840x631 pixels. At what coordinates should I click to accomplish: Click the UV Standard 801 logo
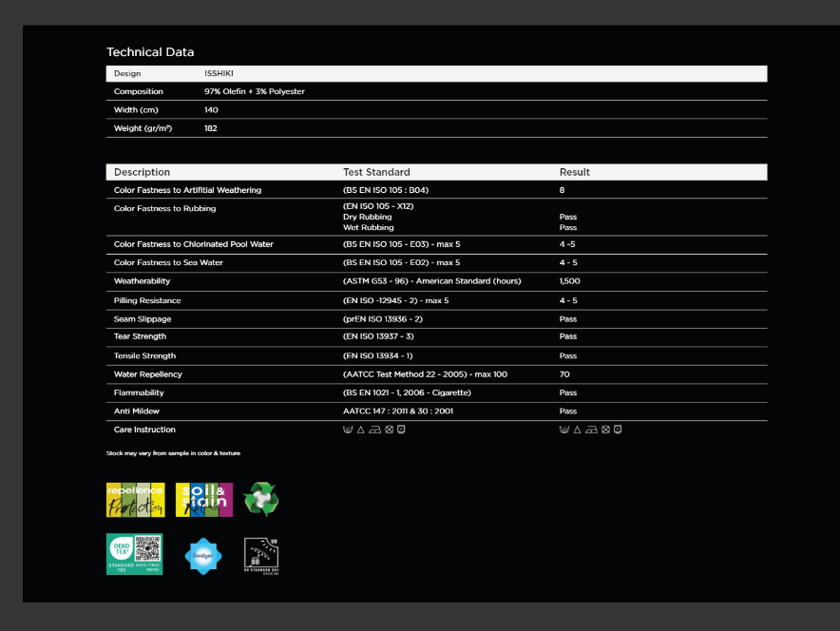(x=261, y=556)
